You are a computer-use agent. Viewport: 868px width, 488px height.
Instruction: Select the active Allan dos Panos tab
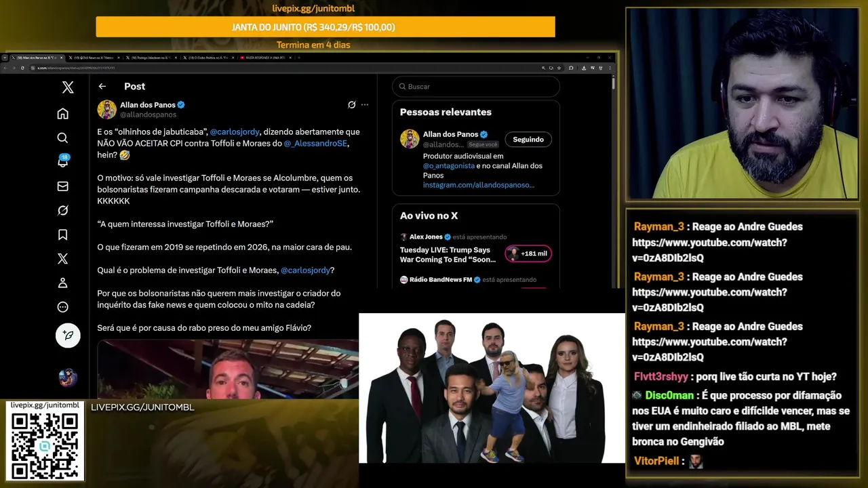click(x=37, y=58)
